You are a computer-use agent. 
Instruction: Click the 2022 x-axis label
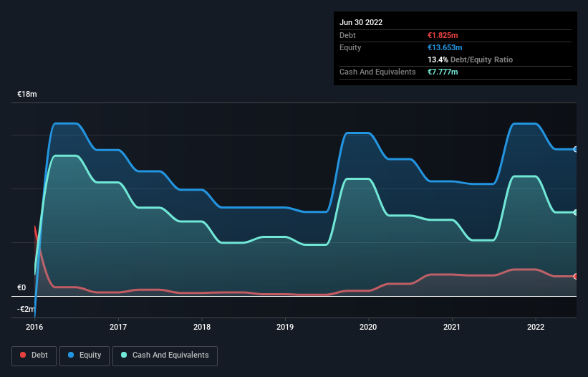[x=536, y=327]
